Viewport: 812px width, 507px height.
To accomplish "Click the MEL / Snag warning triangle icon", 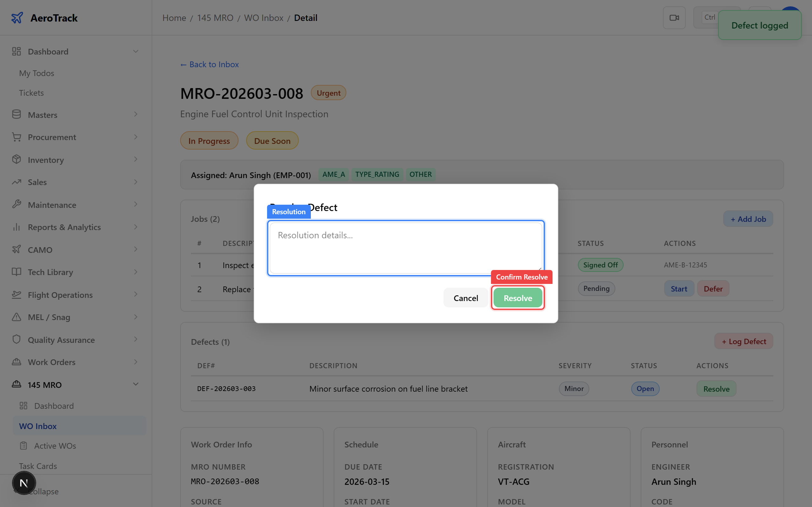I will 16,317.
